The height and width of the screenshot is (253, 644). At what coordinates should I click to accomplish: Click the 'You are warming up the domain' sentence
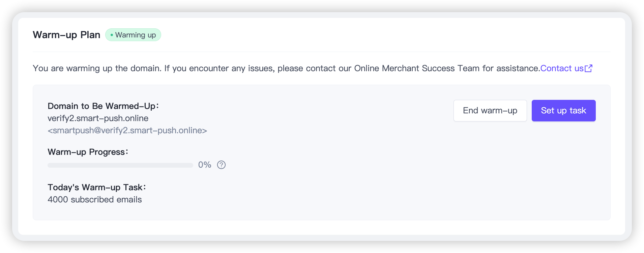[x=97, y=68]
